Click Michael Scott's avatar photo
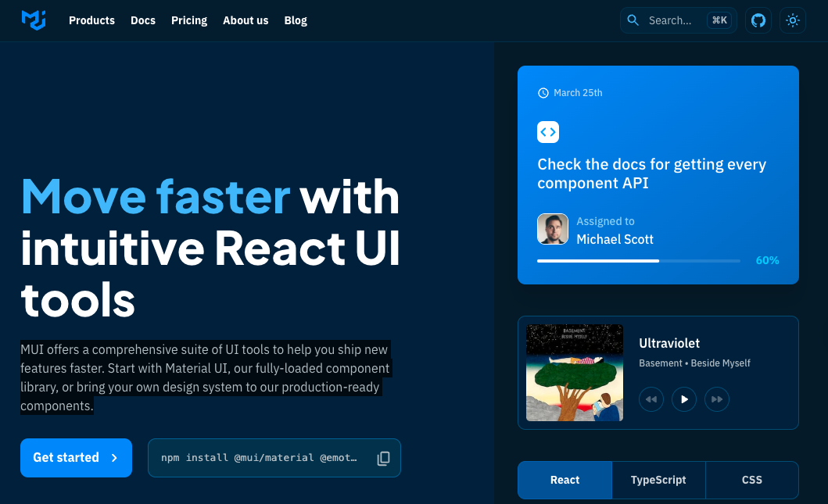 pyautogui.click(x=553, y=229)
